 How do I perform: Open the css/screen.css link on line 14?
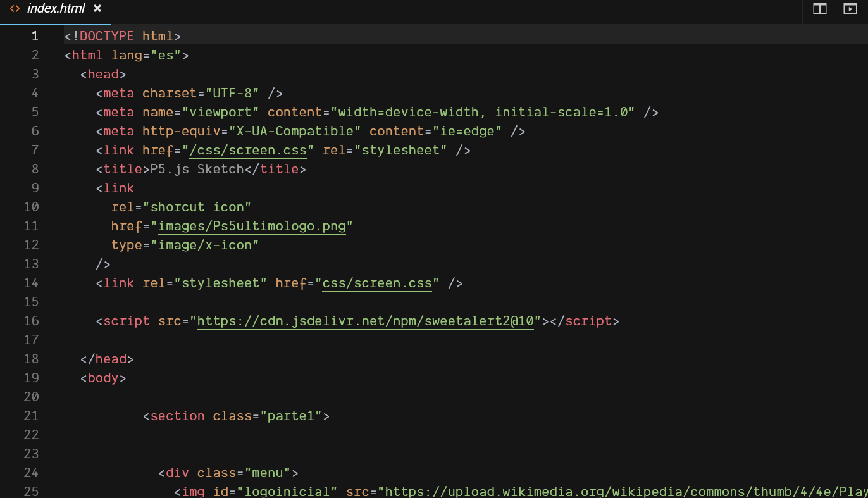point(377,283)
